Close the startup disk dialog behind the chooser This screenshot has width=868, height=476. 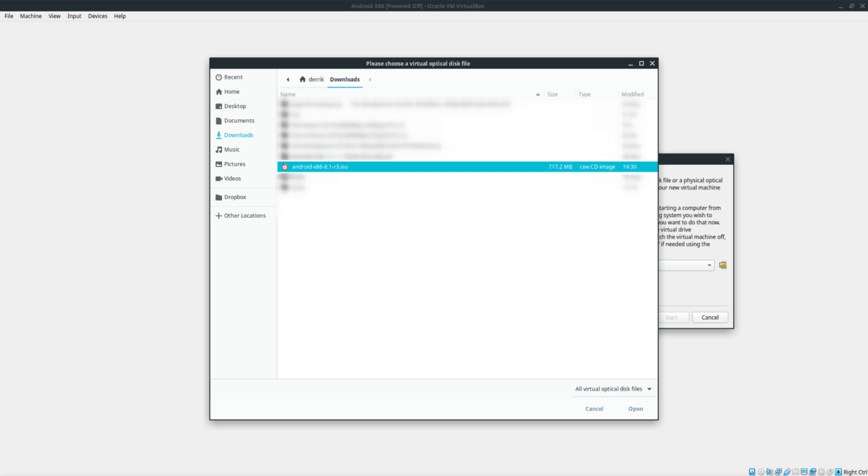pyautogui.click(x=726, y=159)
